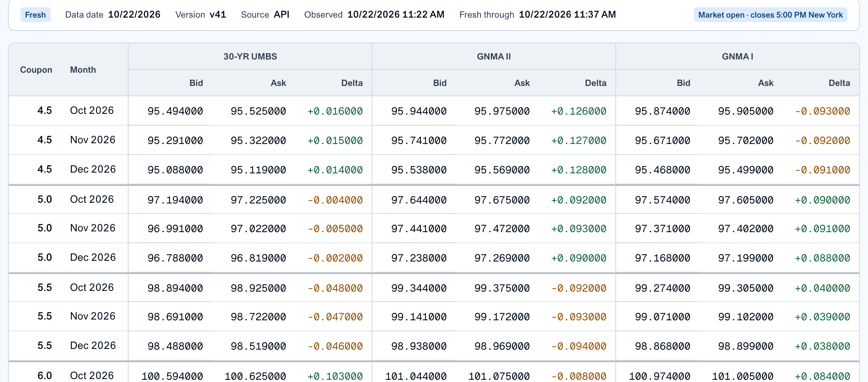Select GNMA I ask 95.905000
Image resolution: width=868 pixels, height=382 pixels.
tap(746, 111)
